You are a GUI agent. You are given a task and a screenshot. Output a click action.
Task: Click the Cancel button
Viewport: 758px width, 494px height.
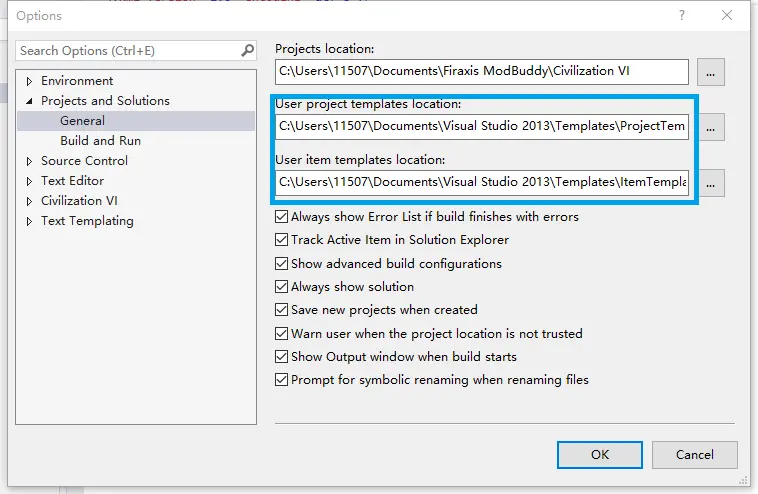tap(694, 454)
